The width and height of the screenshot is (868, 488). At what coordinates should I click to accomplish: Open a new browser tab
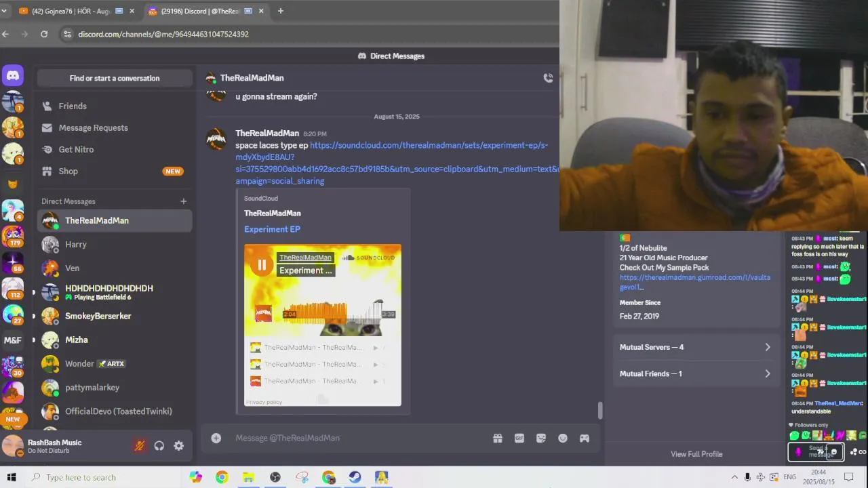(280, 11)
